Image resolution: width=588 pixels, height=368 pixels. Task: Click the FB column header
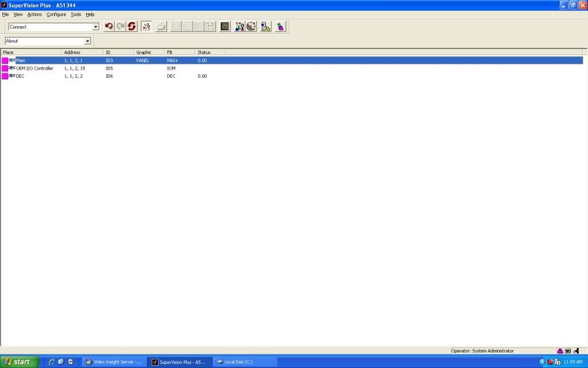180,52
